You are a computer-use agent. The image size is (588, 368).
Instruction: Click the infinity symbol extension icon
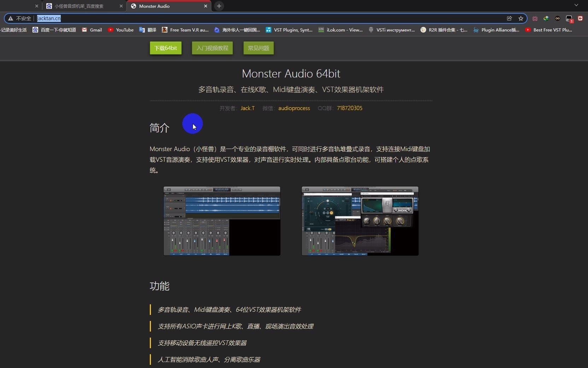pos(558,18)
